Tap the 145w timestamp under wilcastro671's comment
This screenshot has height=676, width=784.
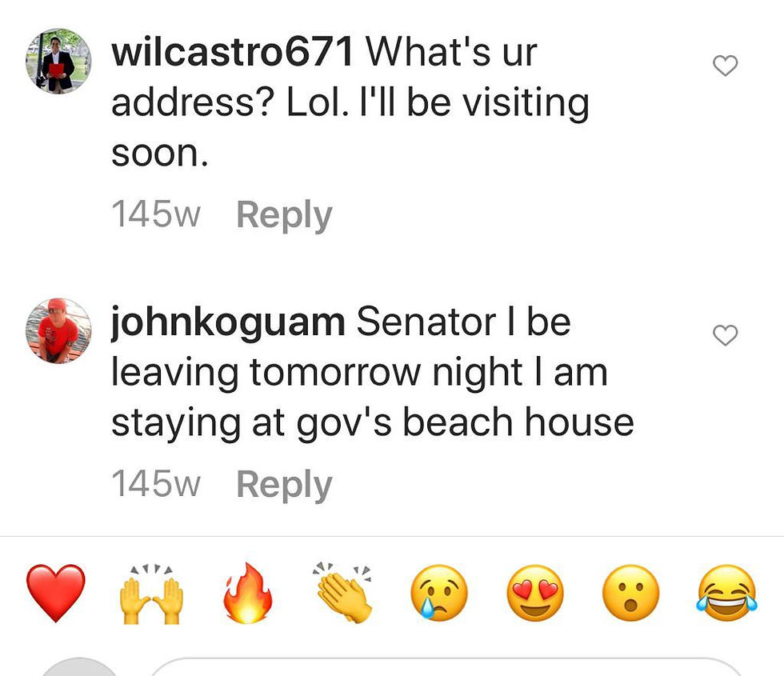pos(155,214)
